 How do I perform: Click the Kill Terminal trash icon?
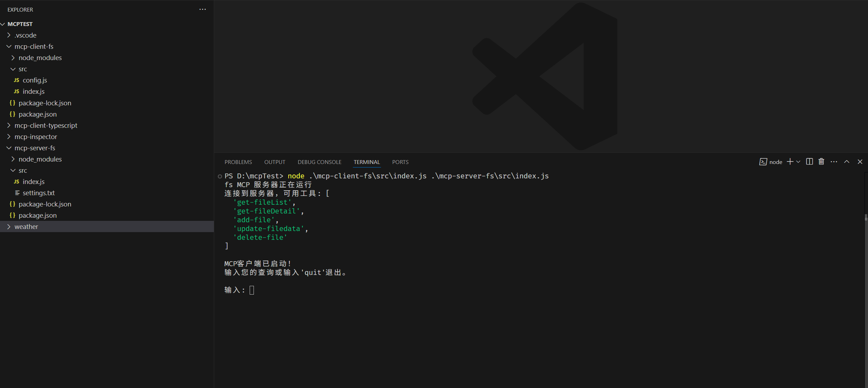point(821,162)
